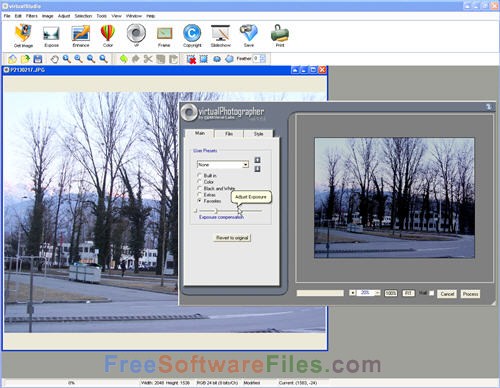Toggle the Half checkbox

(431, 293)
